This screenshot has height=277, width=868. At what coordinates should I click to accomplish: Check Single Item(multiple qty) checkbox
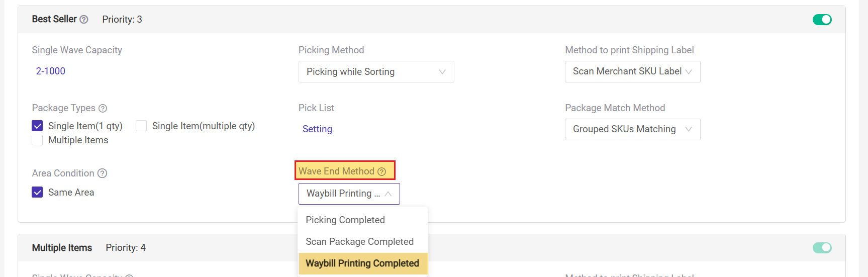click(141, 126)
